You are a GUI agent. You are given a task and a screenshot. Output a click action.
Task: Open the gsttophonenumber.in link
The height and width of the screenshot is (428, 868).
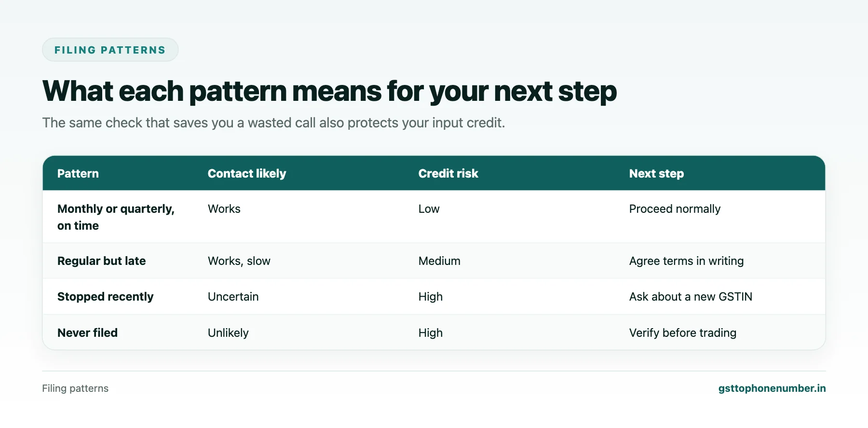click(772, 388)
